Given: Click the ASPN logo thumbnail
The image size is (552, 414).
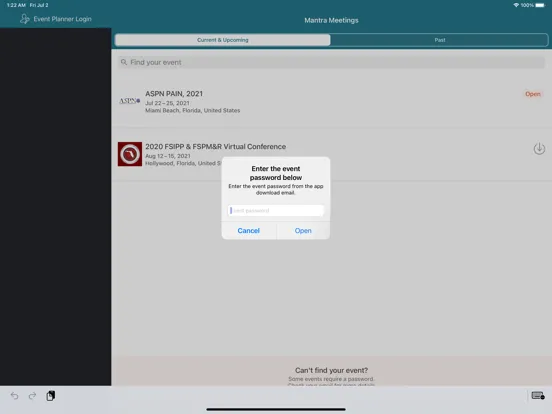Looking at the screenshot, I should (x=130, y=101).
